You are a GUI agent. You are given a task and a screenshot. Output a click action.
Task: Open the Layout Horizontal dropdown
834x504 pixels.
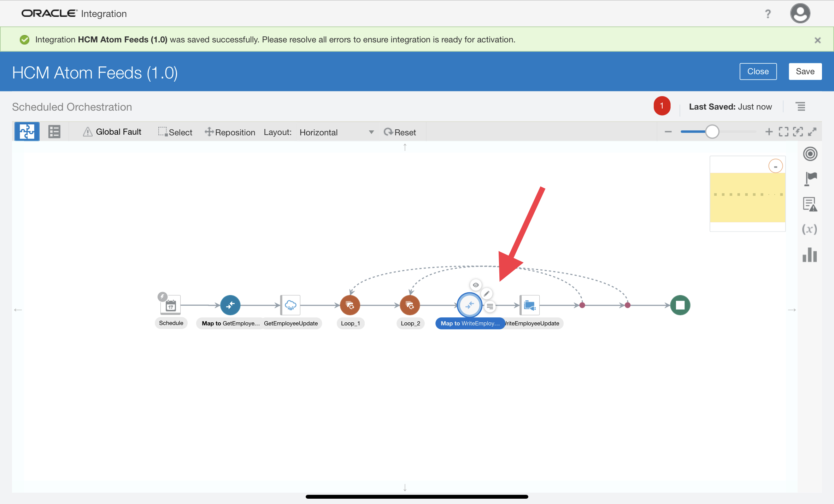click(336, 132)
